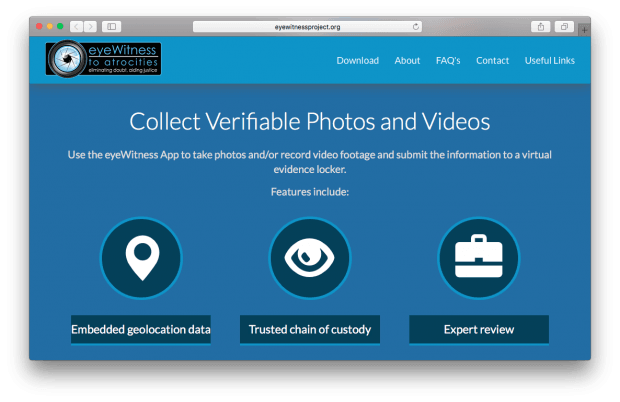Open the FAQ's page
This screenshot has width=620, height=402.
point(448,61)
